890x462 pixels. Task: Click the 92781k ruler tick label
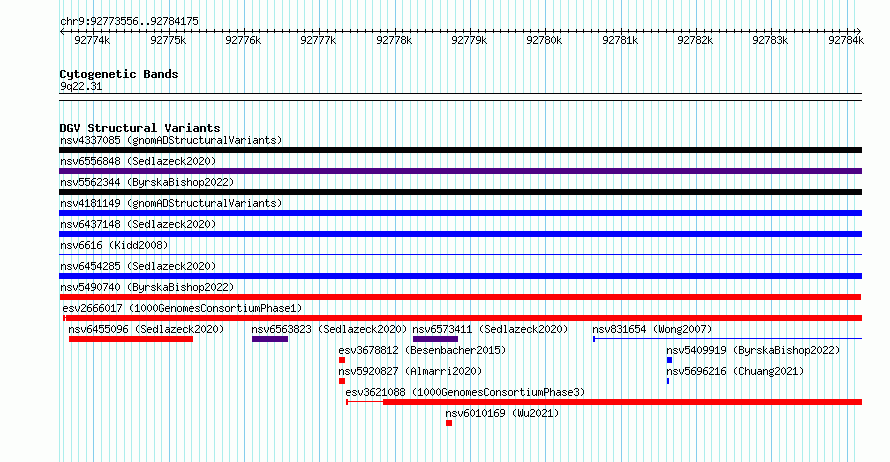[620, 40]
